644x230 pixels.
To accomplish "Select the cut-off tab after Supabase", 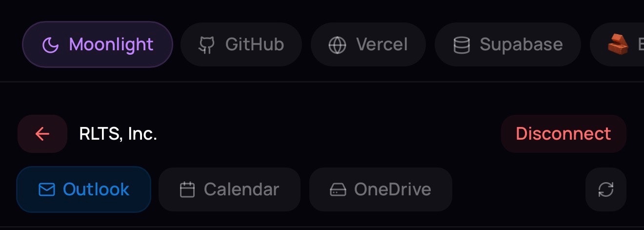I will pos(617,44).
